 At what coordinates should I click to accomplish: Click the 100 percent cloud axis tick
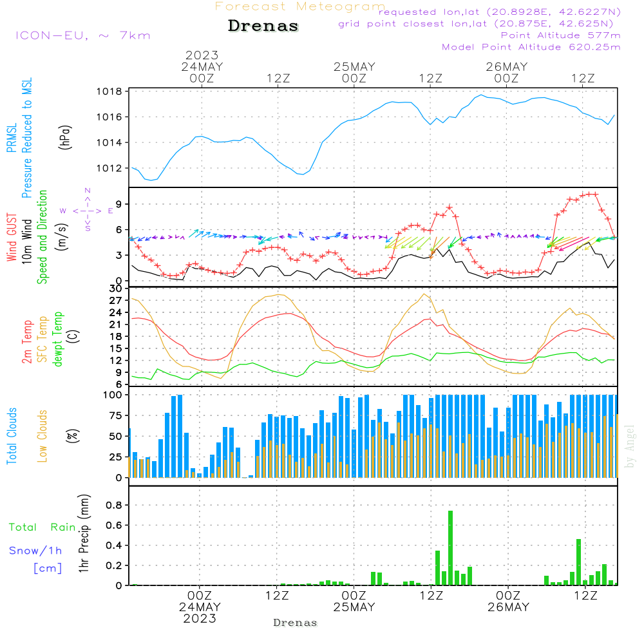113,395
